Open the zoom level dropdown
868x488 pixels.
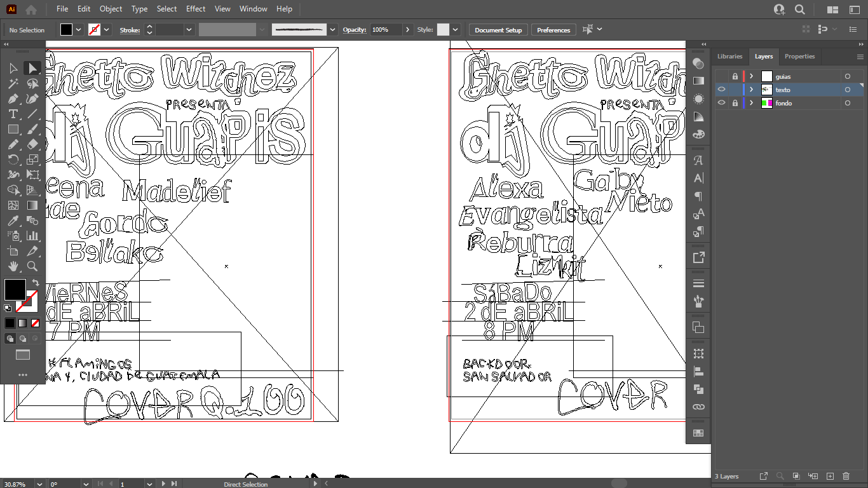tap(40, 484)
